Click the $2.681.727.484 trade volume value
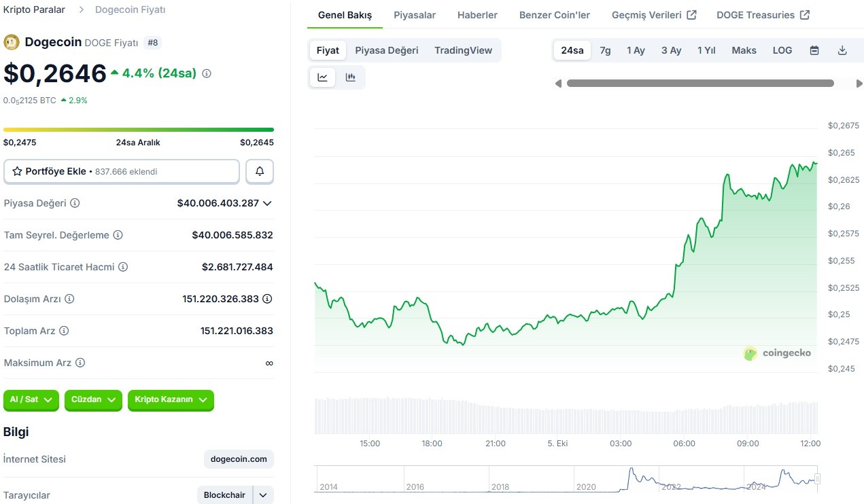Viewport: 864px width, 504px height. (237, 267)
